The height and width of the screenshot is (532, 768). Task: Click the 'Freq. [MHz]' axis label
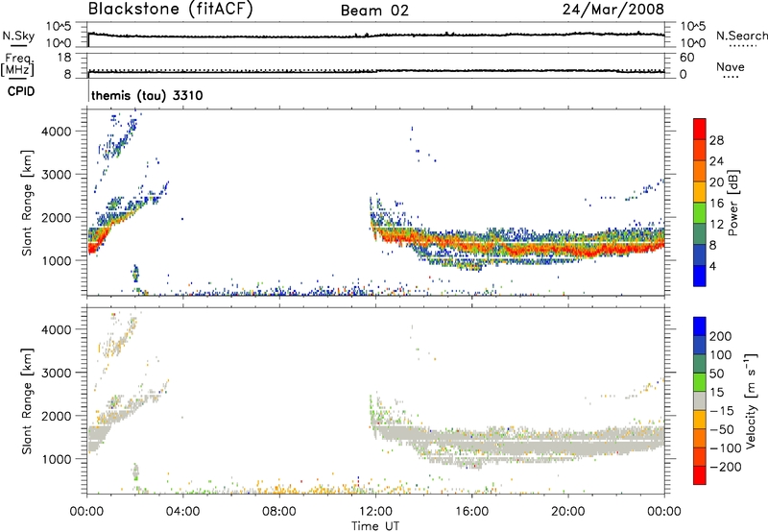(17, 65)
